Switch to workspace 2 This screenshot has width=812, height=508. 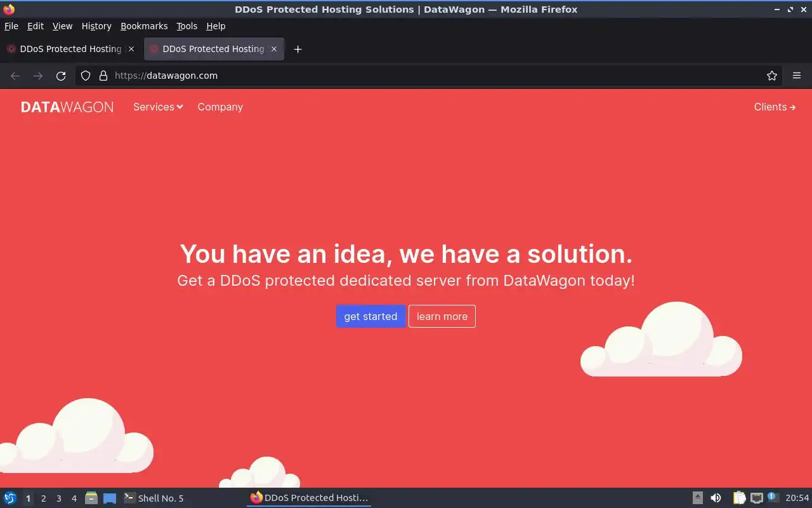point(44,498)
